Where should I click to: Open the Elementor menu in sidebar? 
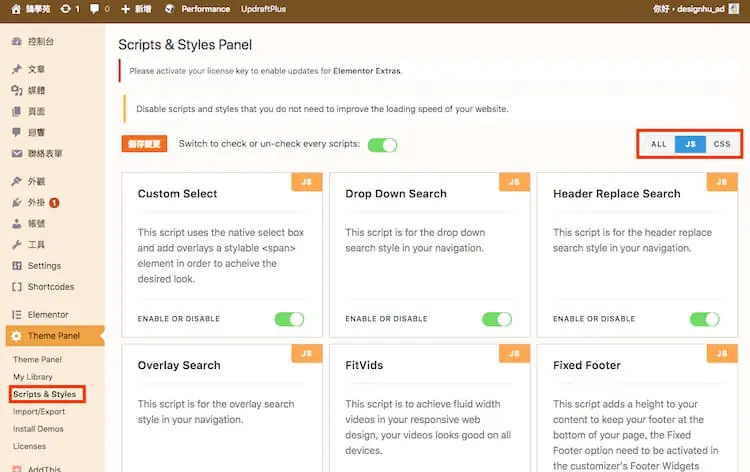(48, 314)
